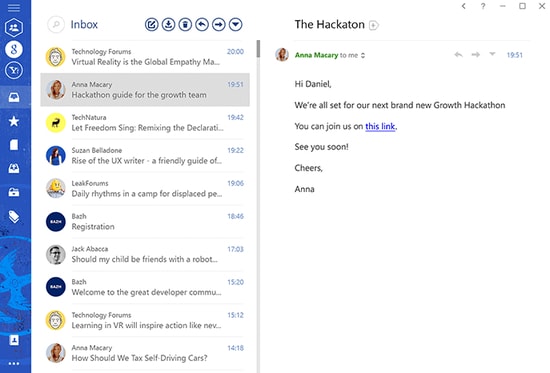Open Jack Abacca's child friends robot email
550x373 pixels.
(145, 254)
